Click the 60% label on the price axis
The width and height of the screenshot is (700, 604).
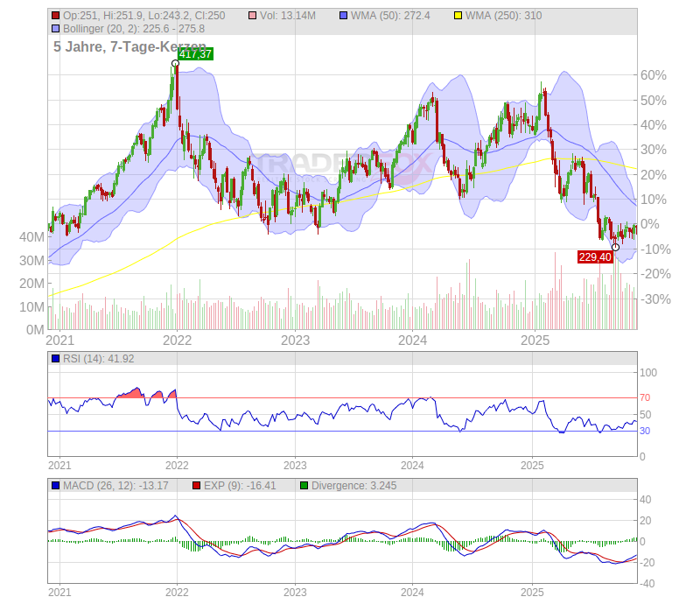tap(654, 75)
